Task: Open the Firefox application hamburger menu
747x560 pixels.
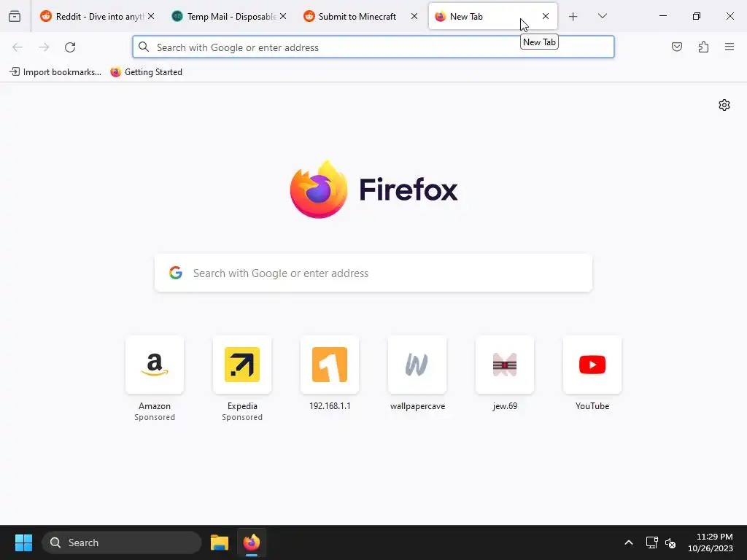Action: (729, 47)
